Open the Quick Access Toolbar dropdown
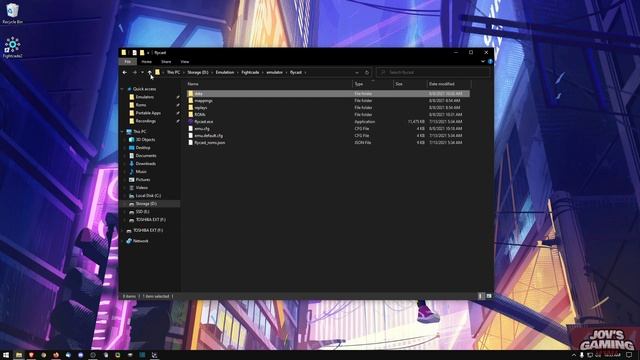The height and width of the screenshot is (360, 640). (x=148, y=53)
